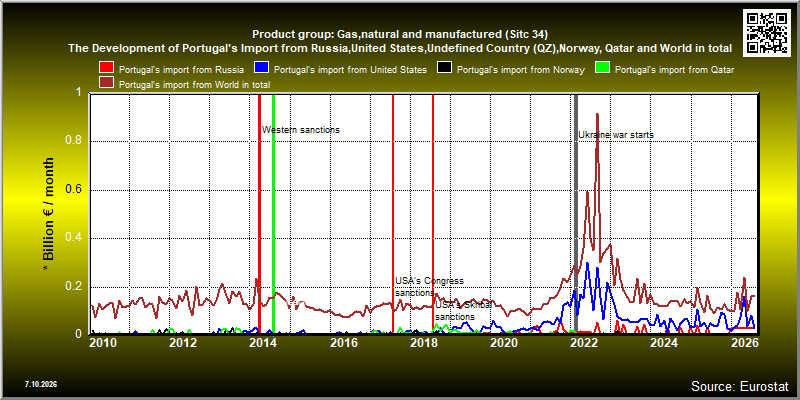Click the green vertical line near 2014

[273, 213]
